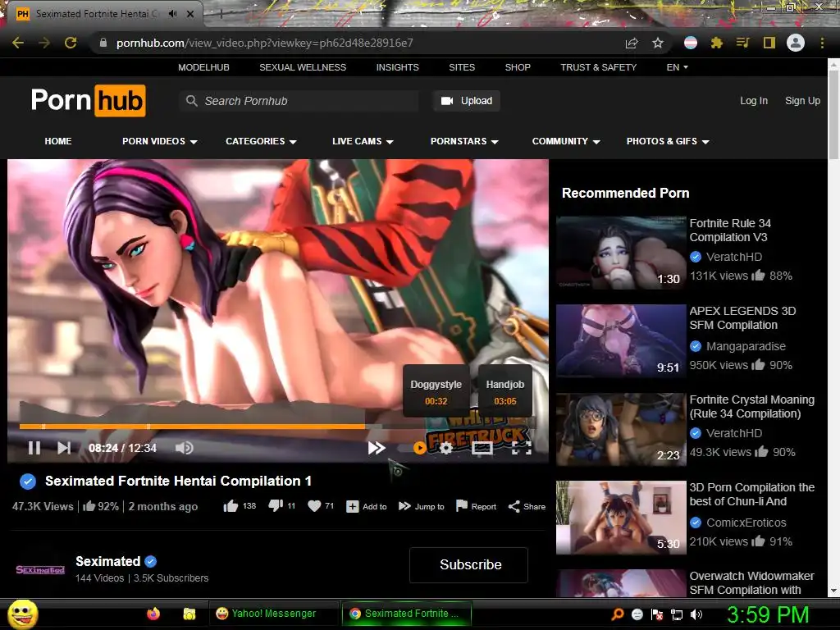Open the Add to playlist option

[x=367, y=506]
